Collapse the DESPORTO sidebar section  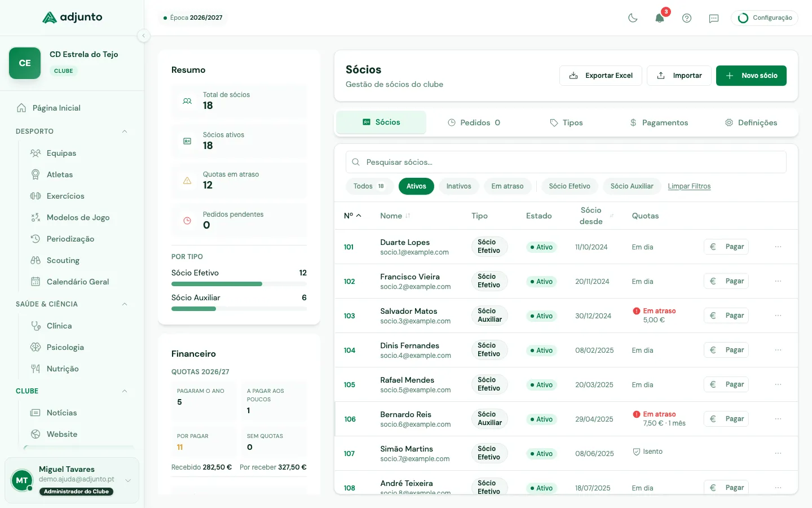[x=125, y=132]
